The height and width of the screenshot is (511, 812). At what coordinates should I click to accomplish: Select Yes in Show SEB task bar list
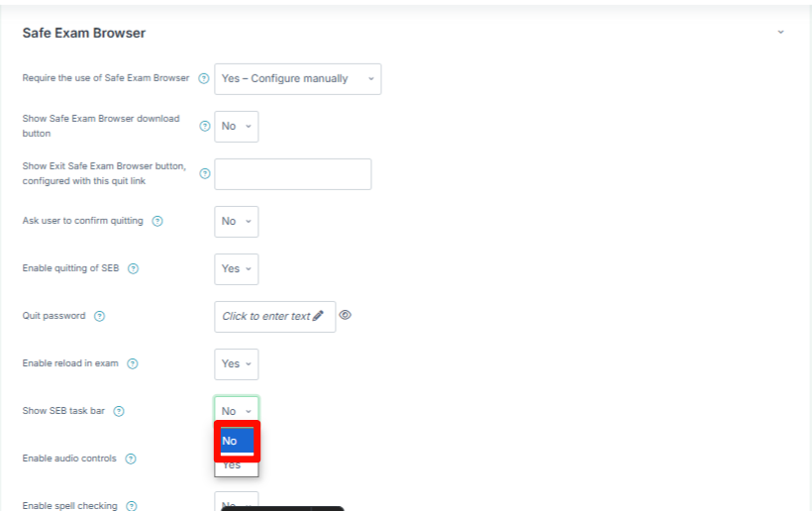(x=237, y=465)
